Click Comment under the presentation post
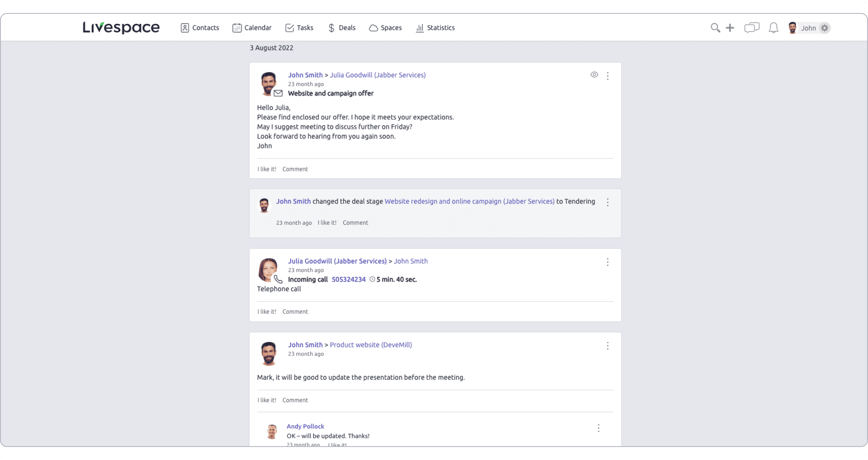This screenshot has width=868, height=460. (x=295, y=400)
